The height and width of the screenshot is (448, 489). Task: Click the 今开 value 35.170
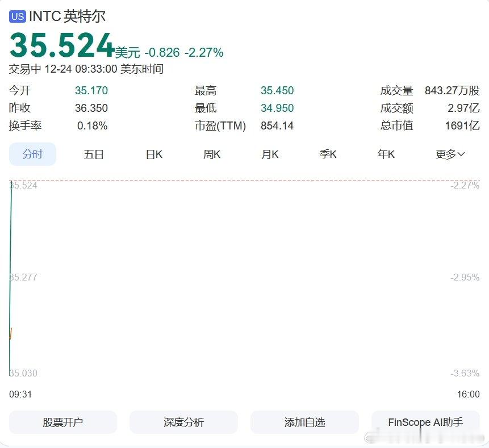pyautogui.click(x=91, y=90)
